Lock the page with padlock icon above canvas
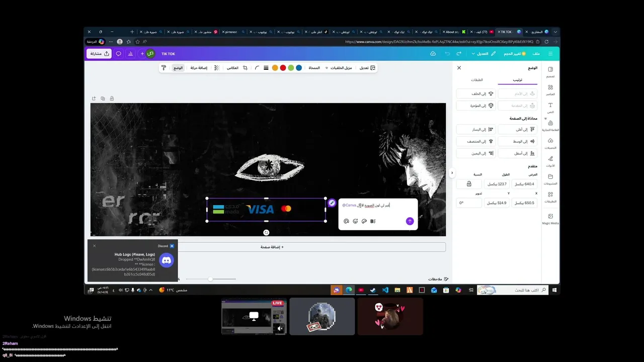644x362 pixels. tap(112, 99)
